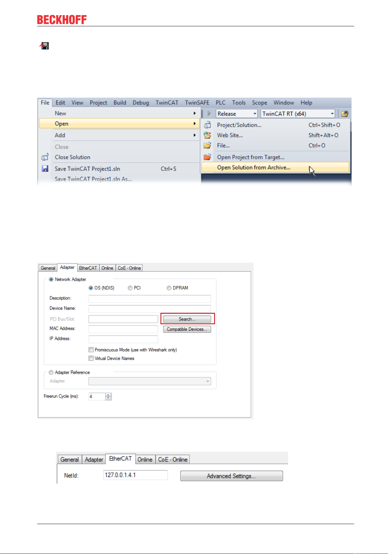Switch to Online tab in NetId panel
392x554 pixels.
145,460
